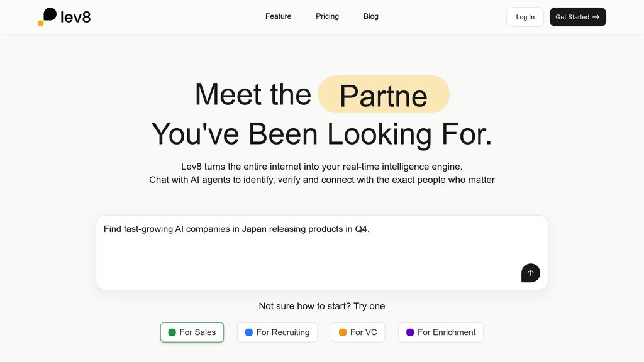Go to the Pricing page
The width and height of the screenshot is (644, 362).
tap(327, 16)
